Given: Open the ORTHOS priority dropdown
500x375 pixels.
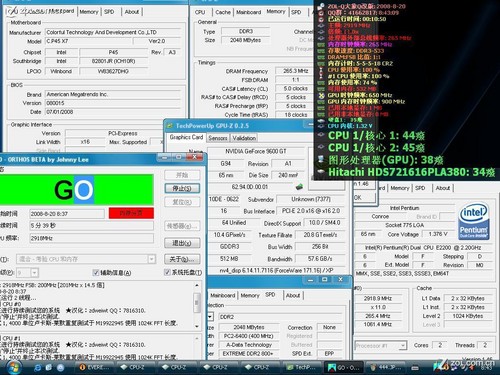Looking at the screenshot, I should (34, 273).
